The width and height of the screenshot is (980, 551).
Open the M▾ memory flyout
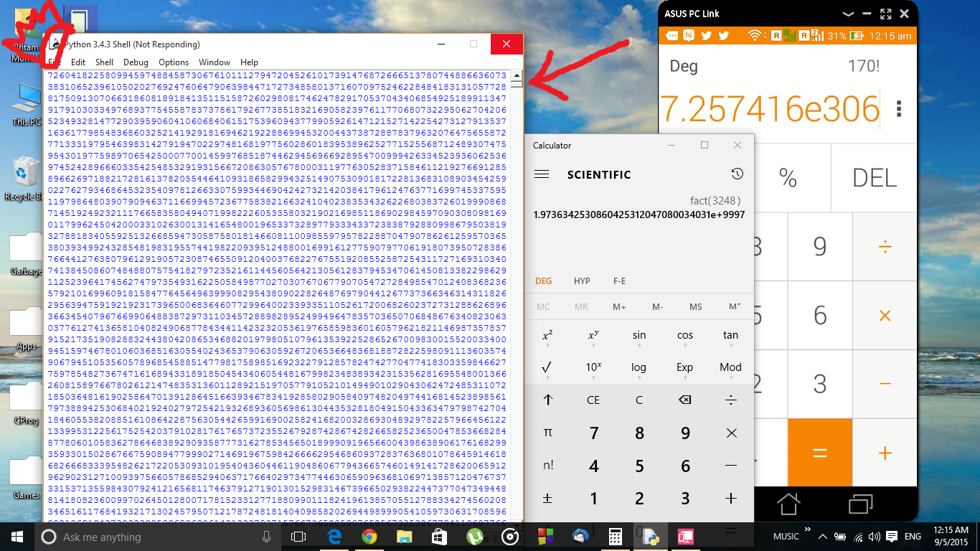(x=732, y=306)
